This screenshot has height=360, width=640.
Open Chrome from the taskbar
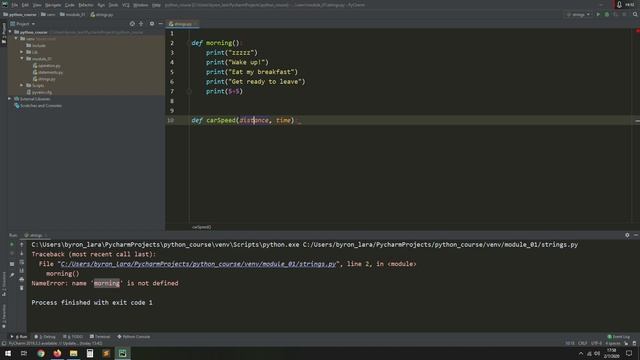coord(41,353)
